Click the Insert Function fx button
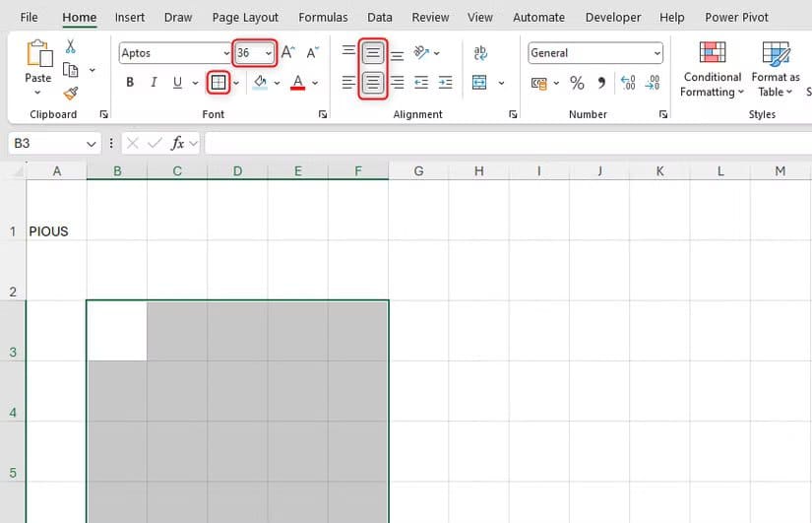This screenshot has height=523, width=812. click(177, 143)
